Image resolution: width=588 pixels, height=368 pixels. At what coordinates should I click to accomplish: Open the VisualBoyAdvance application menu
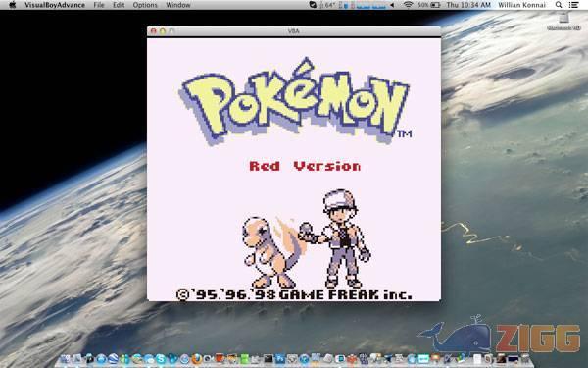click(x=55, y=5)
